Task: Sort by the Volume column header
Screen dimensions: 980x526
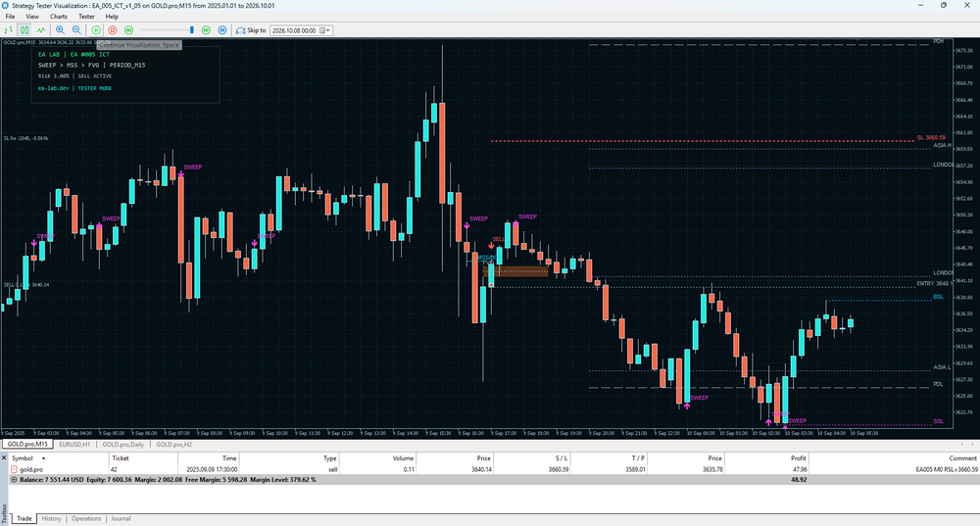Action: (377, 457)
